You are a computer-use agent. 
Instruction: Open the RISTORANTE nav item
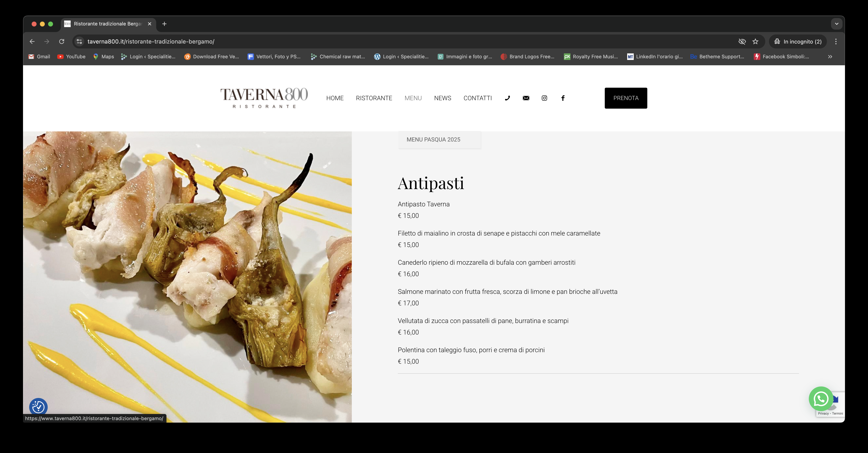coord(374,98)
